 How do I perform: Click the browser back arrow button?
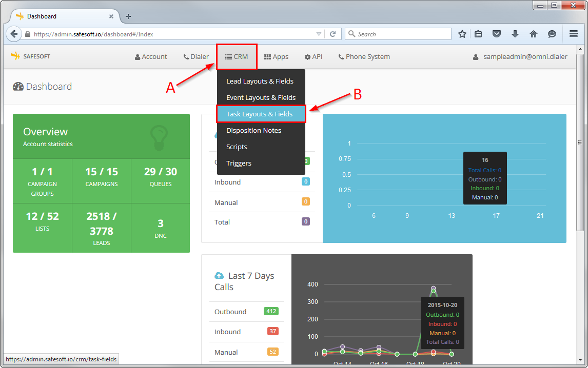(x=14, y=34)
